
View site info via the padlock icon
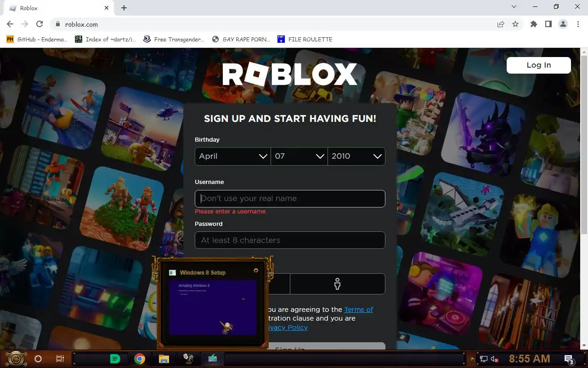pos(58,24)
